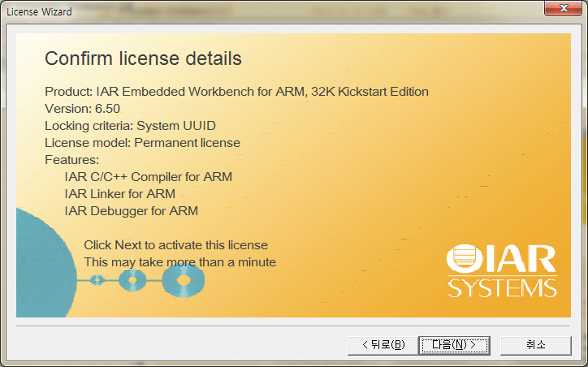
Task: Select the Product: IAR Embedded Workbench line
Action: (x=236, y=92)
